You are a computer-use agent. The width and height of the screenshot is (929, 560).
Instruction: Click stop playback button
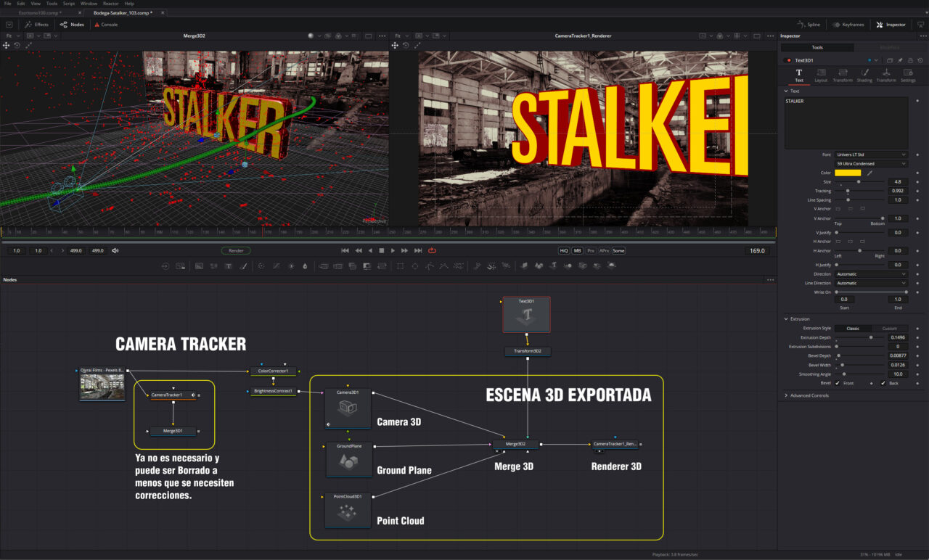click(x=381, y=250)
